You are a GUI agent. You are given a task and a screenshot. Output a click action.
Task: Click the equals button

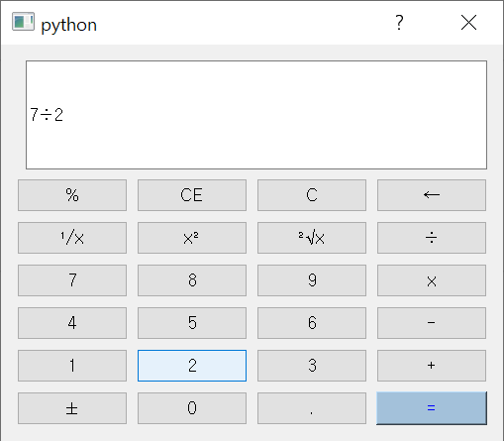coord(432,408)
